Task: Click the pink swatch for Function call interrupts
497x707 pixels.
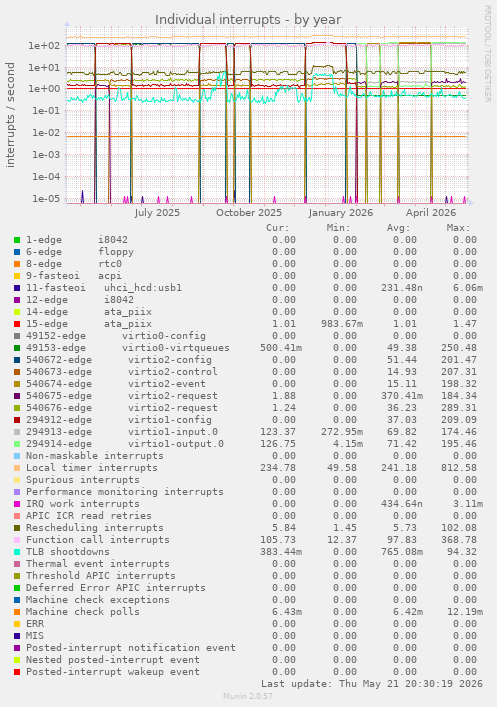Action: click(x=17, y=540)
